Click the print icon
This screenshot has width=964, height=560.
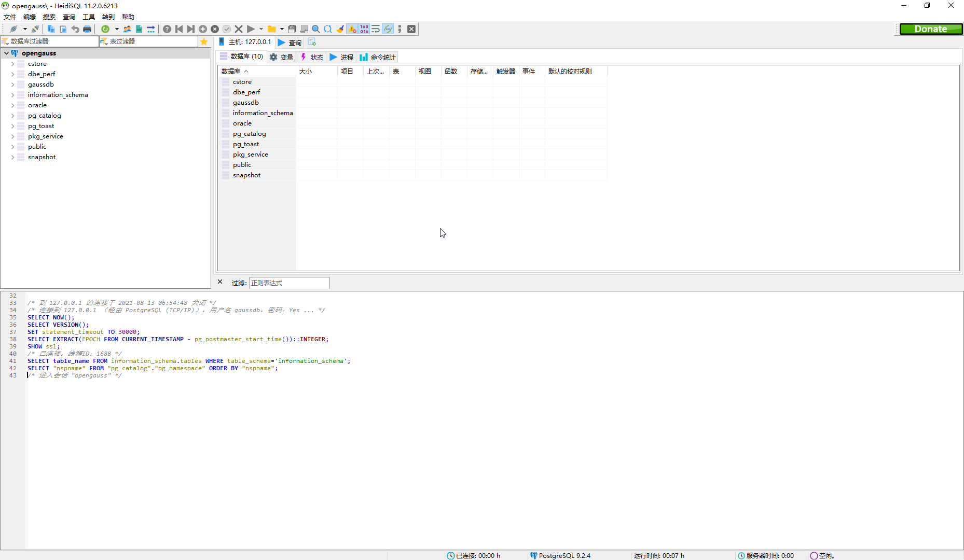[87, 29]
